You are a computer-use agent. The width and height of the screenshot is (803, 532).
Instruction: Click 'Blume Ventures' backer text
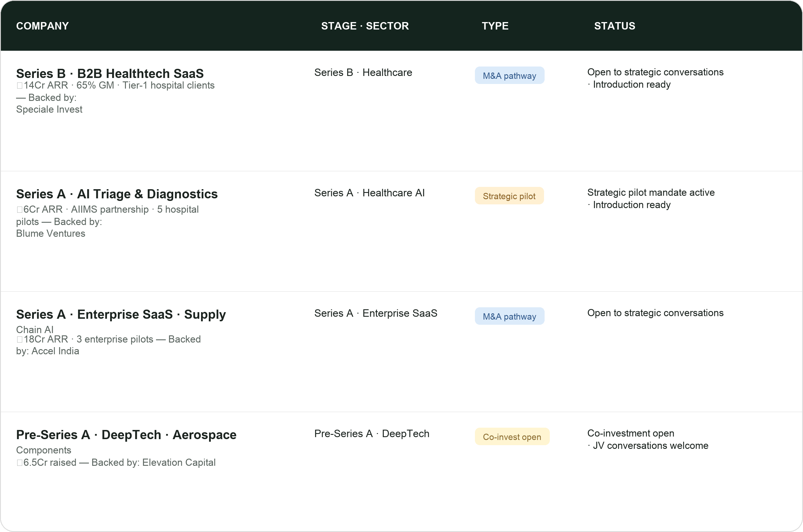click(x=50, y=233)
